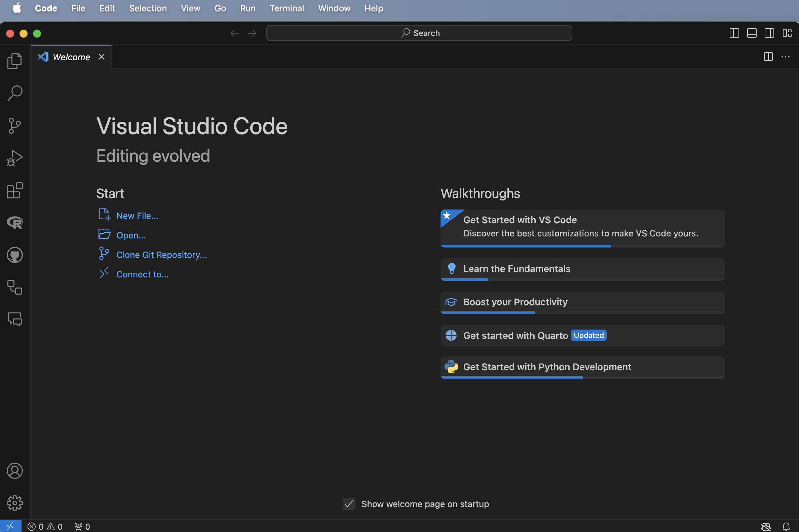Click the Clone Git Repository link
This screenshot has width=799, height=532.
[x=161, y=255]
